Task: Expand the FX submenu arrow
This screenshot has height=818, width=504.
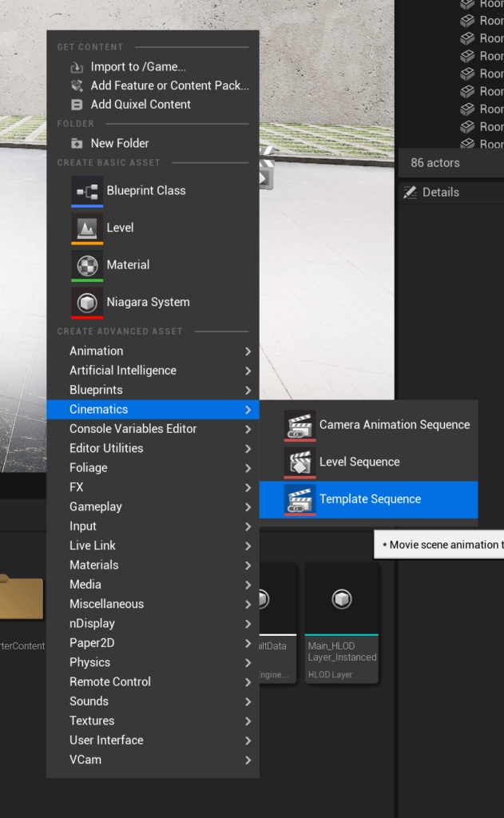Action: (248, 488)
